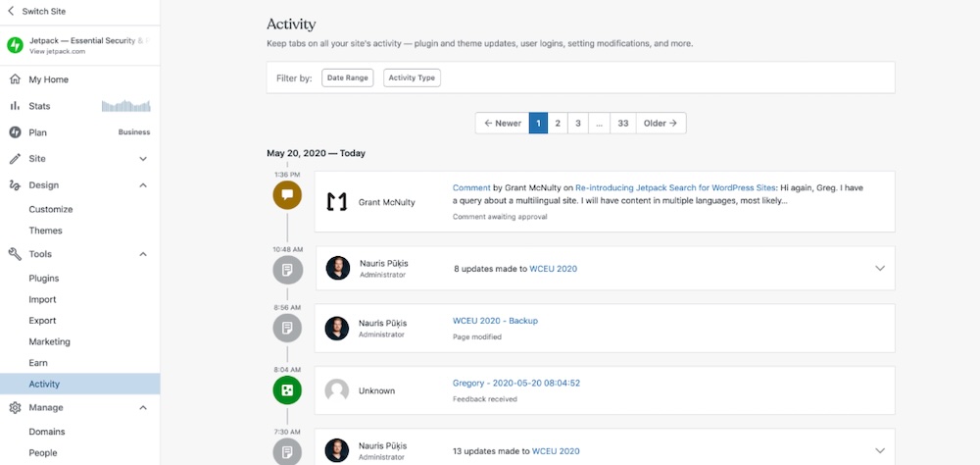
Task: Click the Comment awaiting approval text
Action: [500, 217]
